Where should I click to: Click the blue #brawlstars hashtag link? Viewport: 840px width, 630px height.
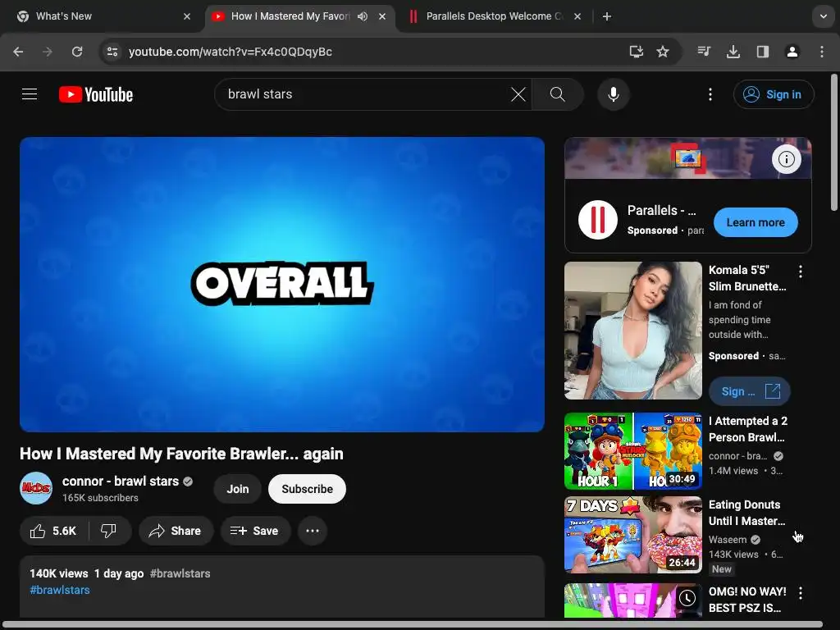60,590
